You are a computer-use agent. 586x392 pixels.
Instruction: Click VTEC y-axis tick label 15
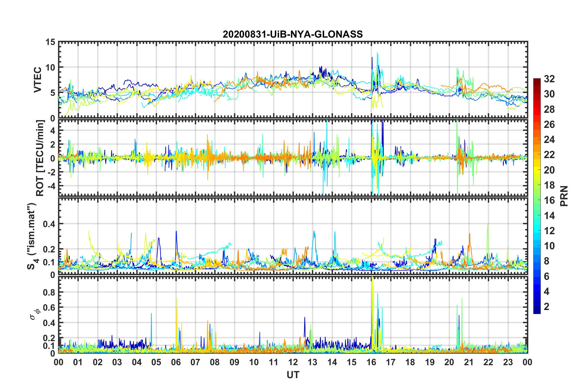[x=50, y=42]
